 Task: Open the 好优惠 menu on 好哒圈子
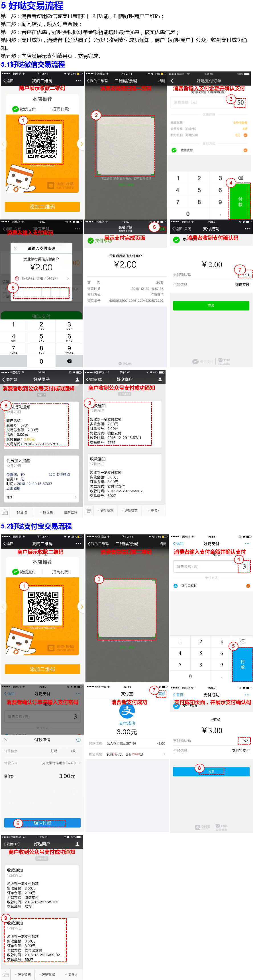click(x=47, y=512)
